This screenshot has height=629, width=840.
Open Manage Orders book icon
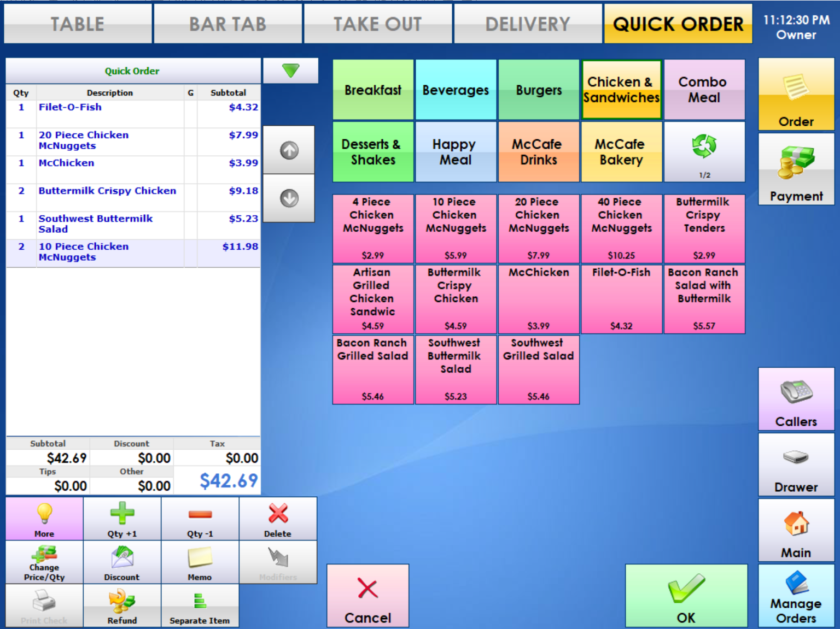point(796,596)
